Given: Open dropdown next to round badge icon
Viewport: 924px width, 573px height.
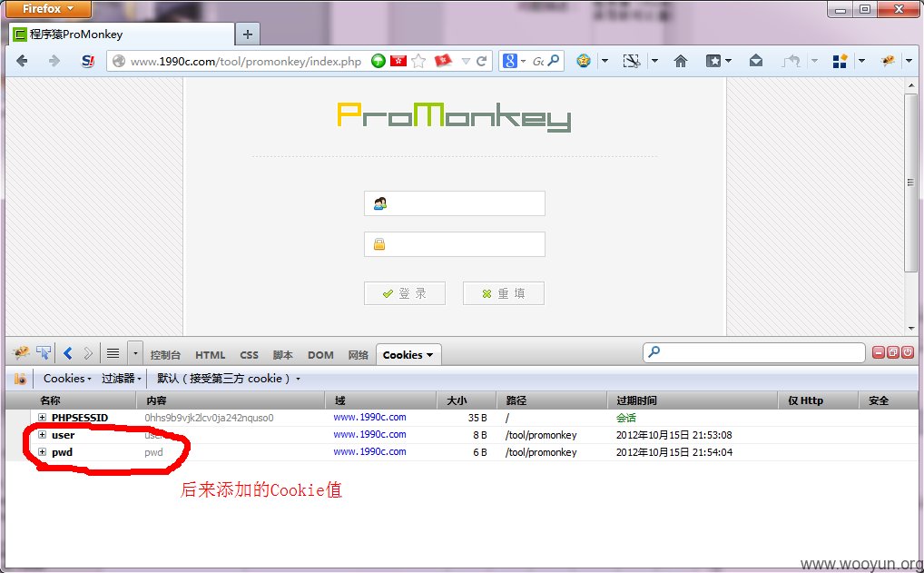Looking at the screenshot, I should pyautogui.click(x=605, y=61).
